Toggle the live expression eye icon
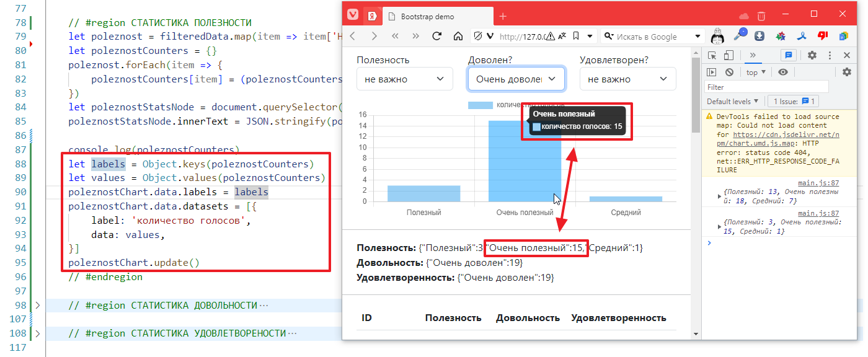This screenshot has width=868, height=357. click(783, 73)
